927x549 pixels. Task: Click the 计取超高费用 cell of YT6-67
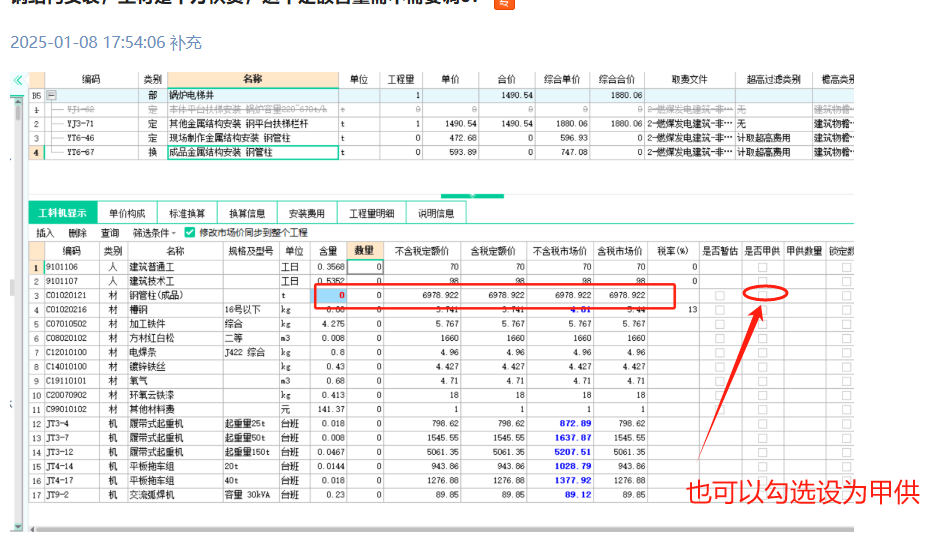773,152
